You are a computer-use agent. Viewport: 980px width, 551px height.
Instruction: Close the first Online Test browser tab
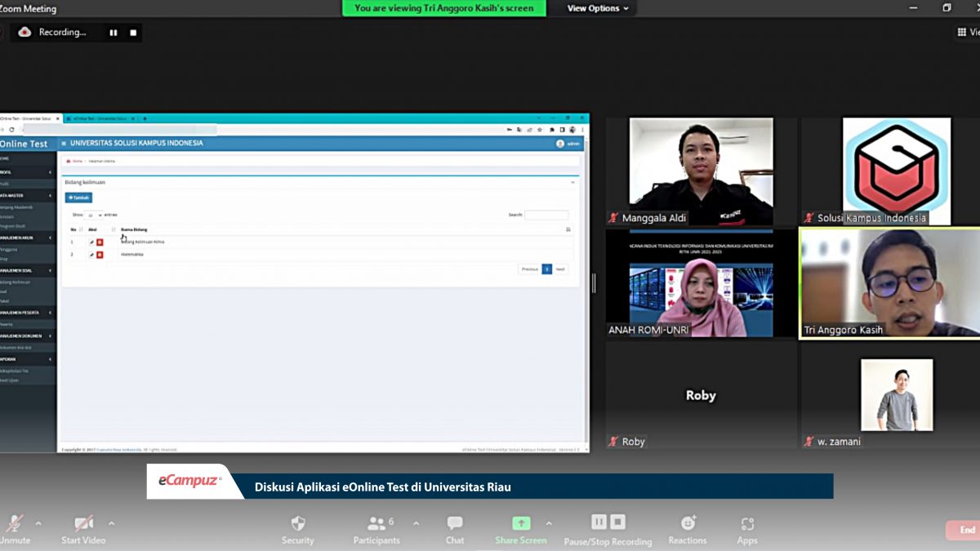58,118
